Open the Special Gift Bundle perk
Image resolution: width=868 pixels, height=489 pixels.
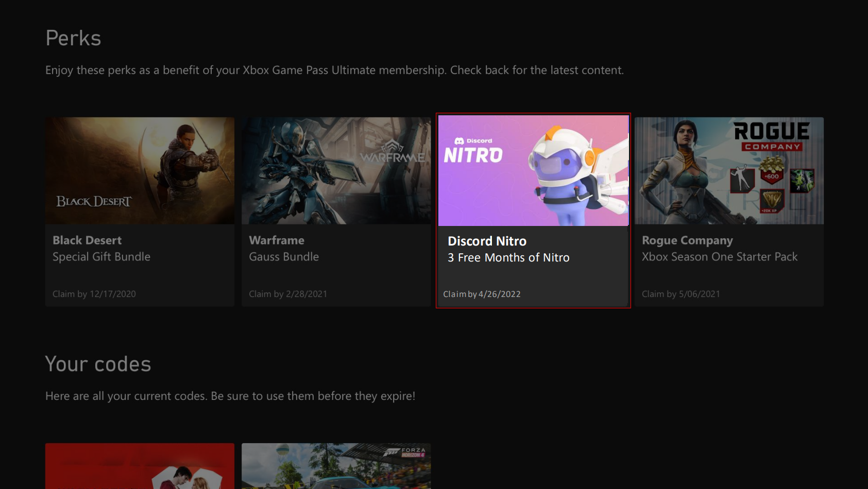point(101,257)
